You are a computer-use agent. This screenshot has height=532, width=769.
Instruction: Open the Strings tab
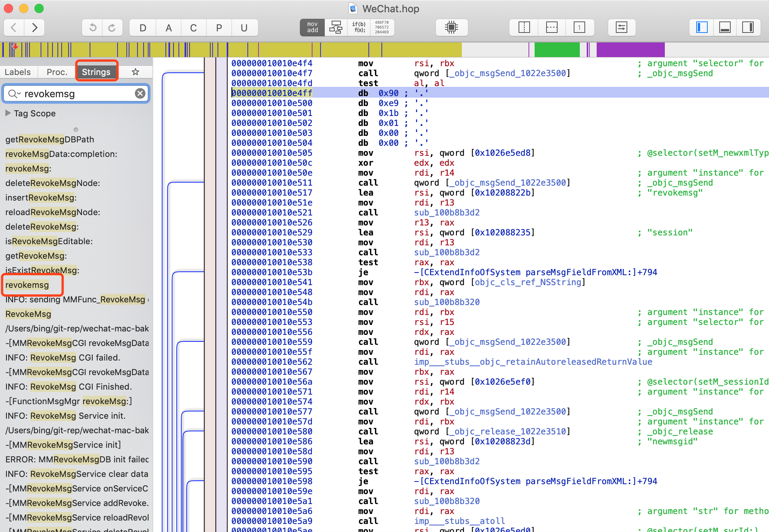pyautogui.click(x=96, y=72)
